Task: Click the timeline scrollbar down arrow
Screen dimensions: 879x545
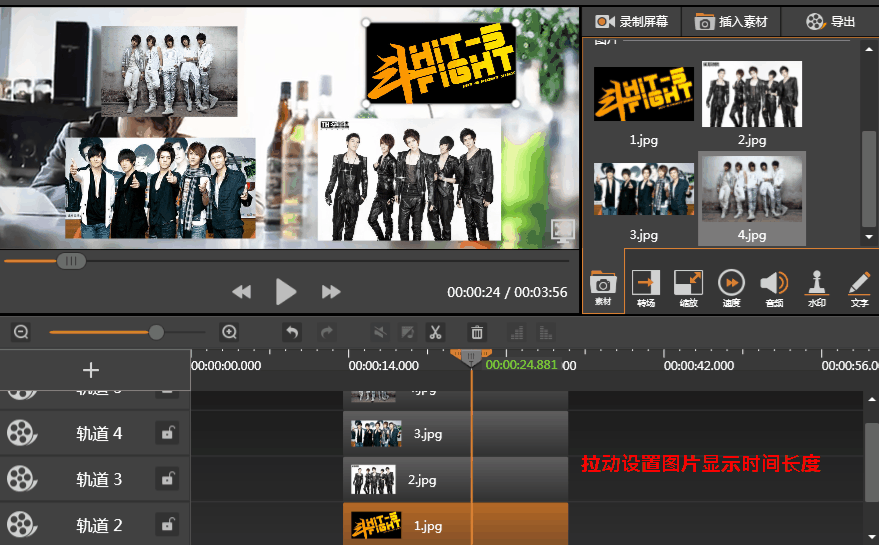Action: (872, 537)
